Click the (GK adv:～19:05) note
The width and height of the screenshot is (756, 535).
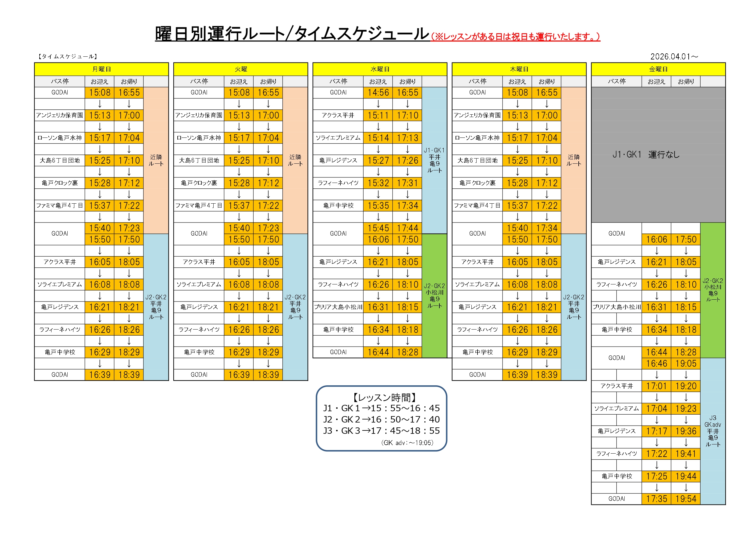(407, 442)
